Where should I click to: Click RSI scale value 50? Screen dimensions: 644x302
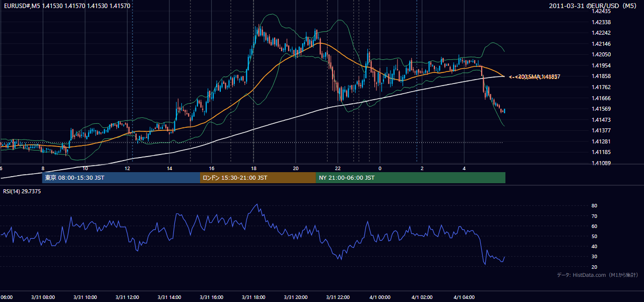[x=595, y=236]
